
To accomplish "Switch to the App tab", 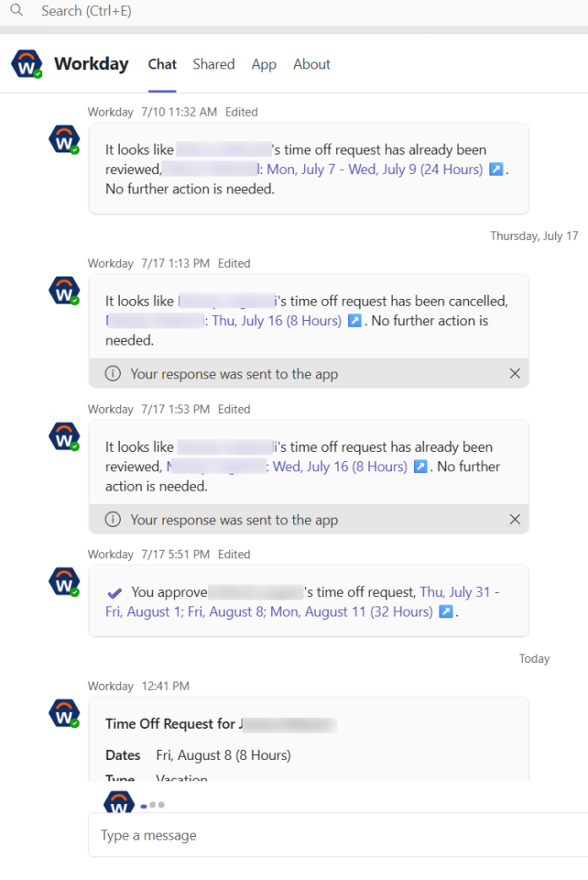I will pos(264,64).
